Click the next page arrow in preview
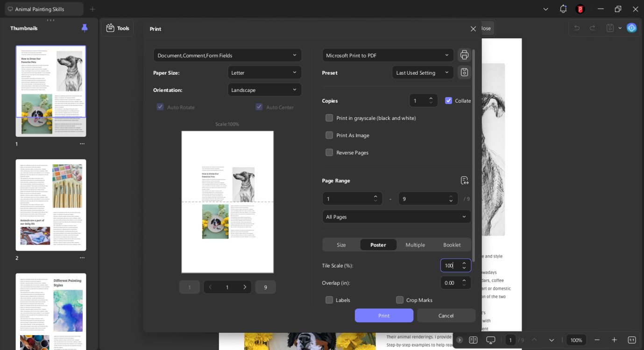Screen dimensions: 644x350 (244, 287)
